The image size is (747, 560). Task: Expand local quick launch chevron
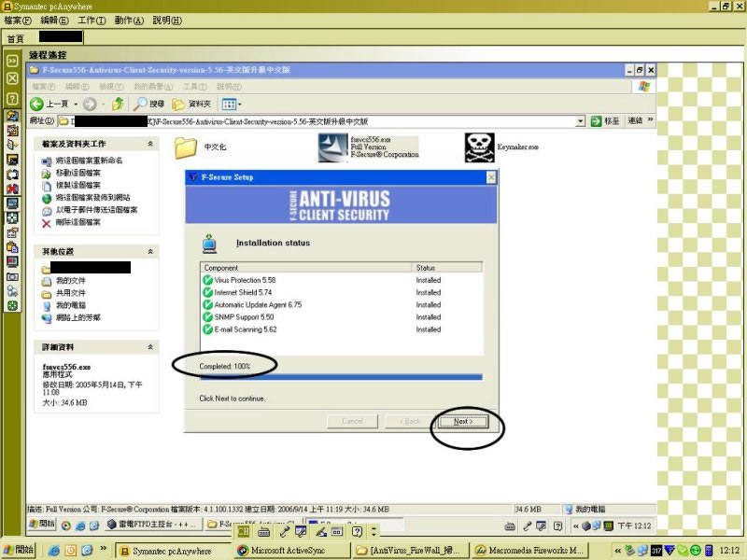pyautogui.click(x=104, y=549)
